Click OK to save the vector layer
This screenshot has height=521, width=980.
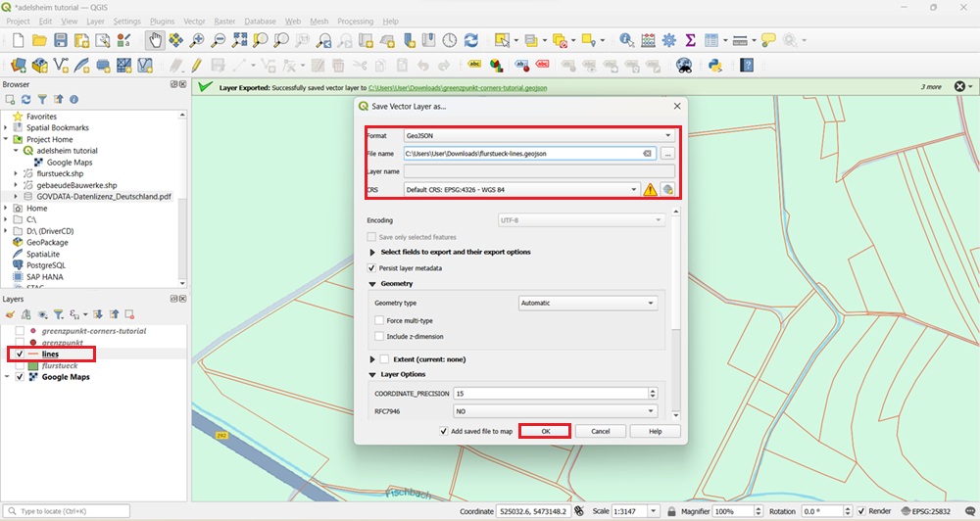point(545,431)
